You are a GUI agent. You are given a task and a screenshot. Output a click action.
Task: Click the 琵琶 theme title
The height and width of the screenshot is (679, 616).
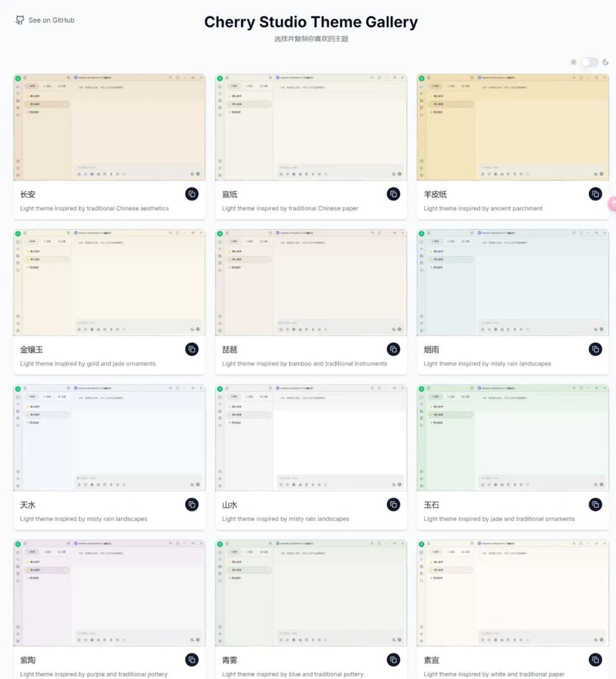(230, 349)
